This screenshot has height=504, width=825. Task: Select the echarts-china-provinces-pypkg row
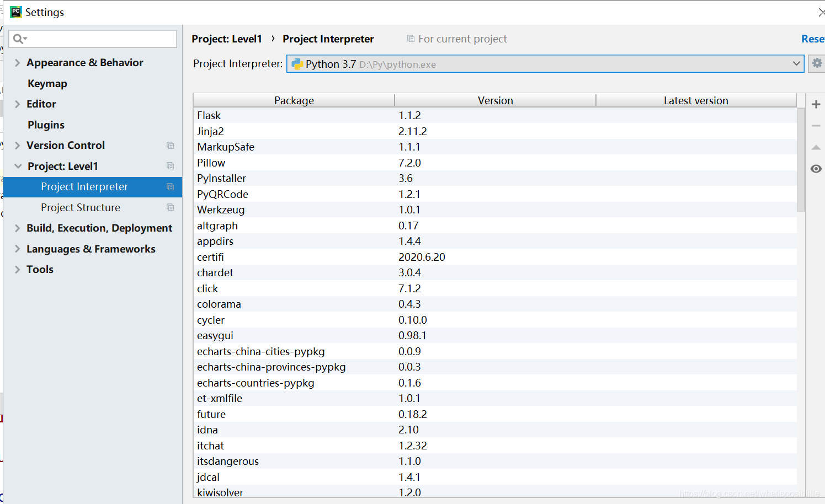tap(495, 367)
